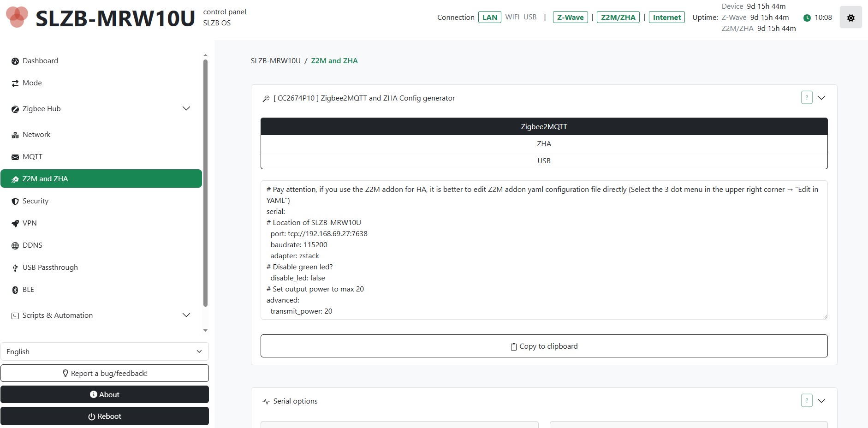868x428 pixels.
Task: Open help for the Serial options card
Action: click(807, 400)
